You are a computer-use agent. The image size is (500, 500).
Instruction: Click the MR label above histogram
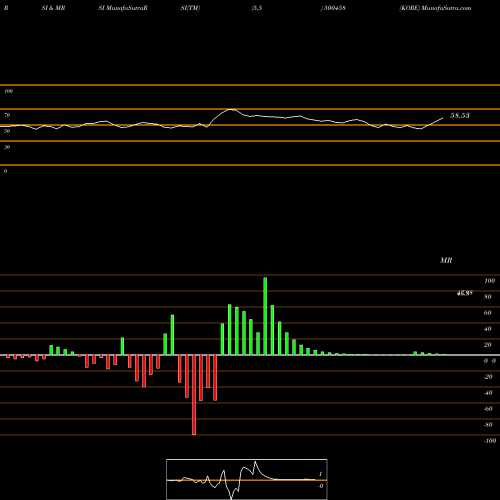446,260
